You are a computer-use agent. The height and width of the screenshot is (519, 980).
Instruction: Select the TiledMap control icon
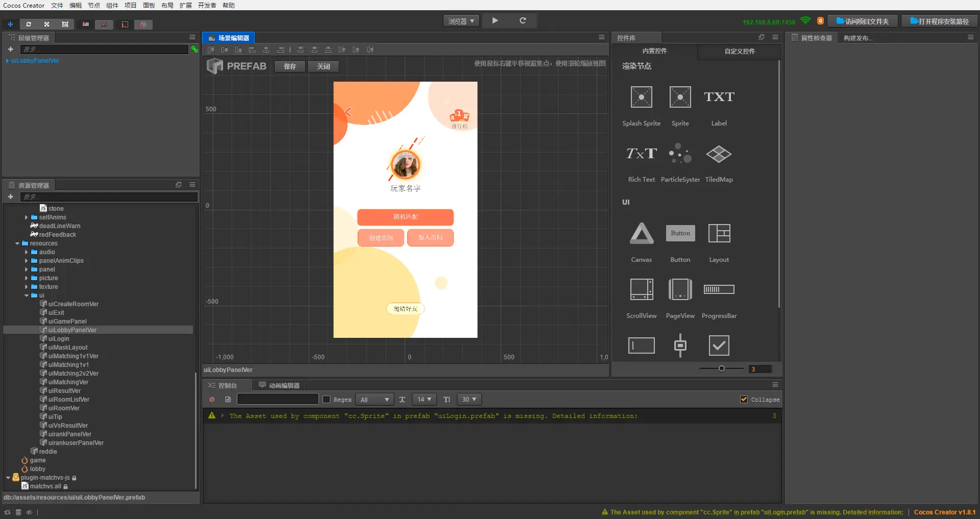[x=719, y=154]
